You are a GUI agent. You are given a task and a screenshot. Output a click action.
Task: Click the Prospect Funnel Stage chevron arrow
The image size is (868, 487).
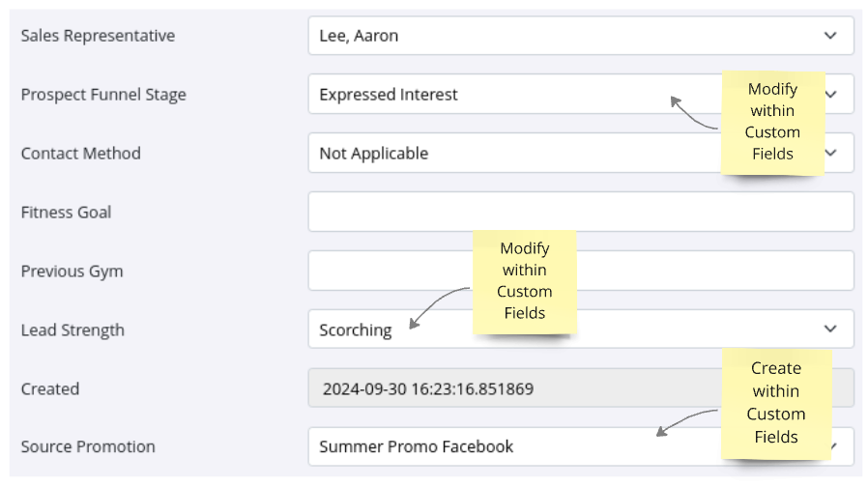(x=831, y=95)
